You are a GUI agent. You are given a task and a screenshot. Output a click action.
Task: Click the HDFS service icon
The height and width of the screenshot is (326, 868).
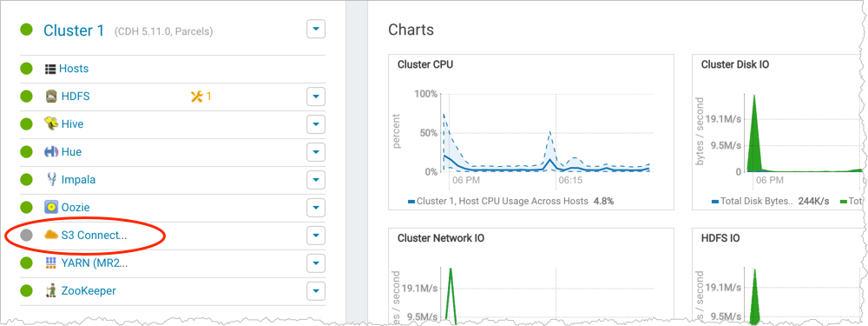(x=51, y=96)
